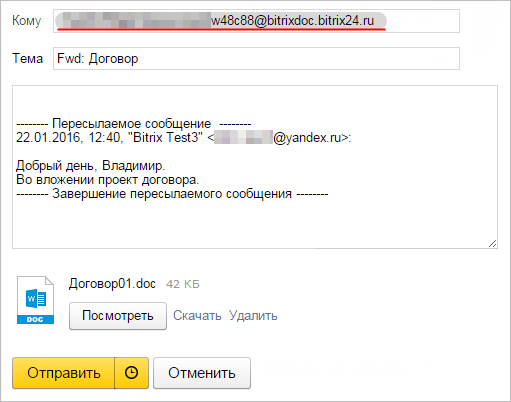Click the forwarded message header line
This screenshot has height=402, width=511.
(134, 124)
